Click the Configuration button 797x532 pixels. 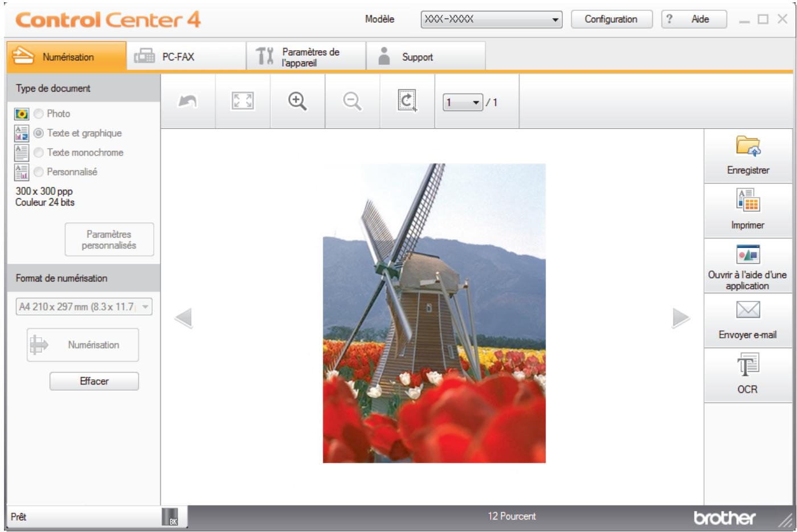point(611,19)
